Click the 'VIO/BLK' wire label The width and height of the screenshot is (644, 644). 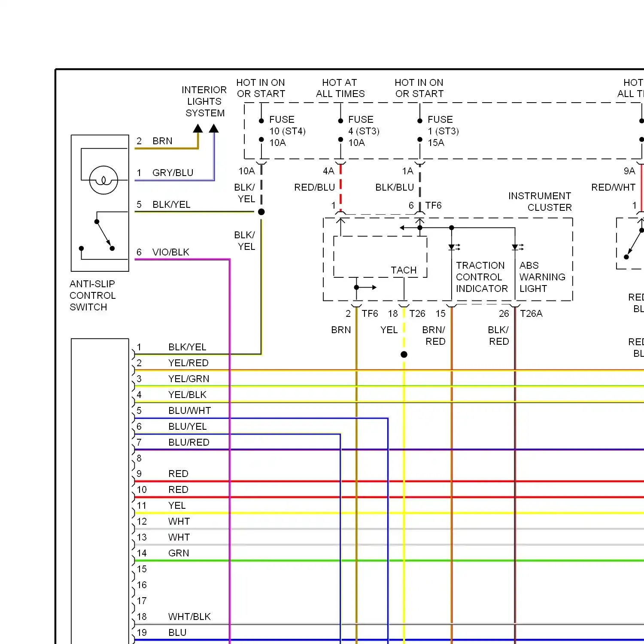[x=171, y=252]
